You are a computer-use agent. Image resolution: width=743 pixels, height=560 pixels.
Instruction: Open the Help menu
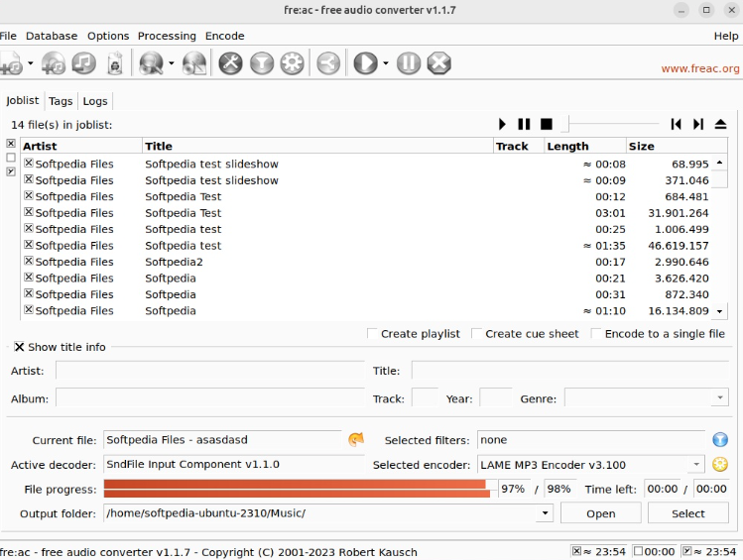726,36
